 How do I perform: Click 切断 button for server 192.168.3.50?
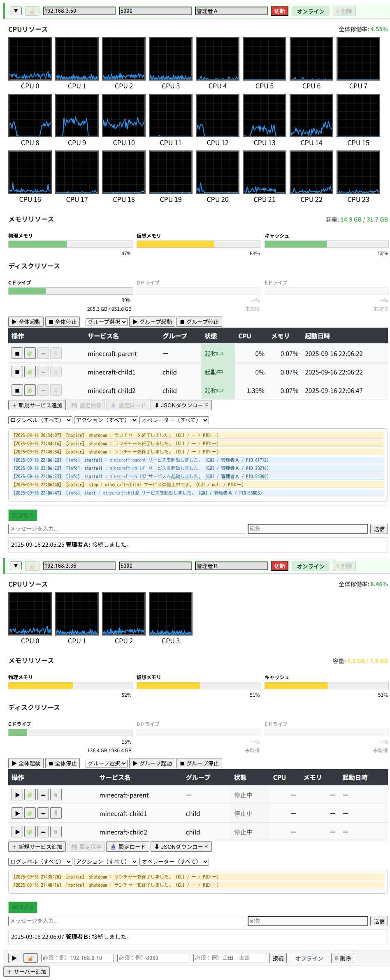pyautogui.click(x=279, y=11)
